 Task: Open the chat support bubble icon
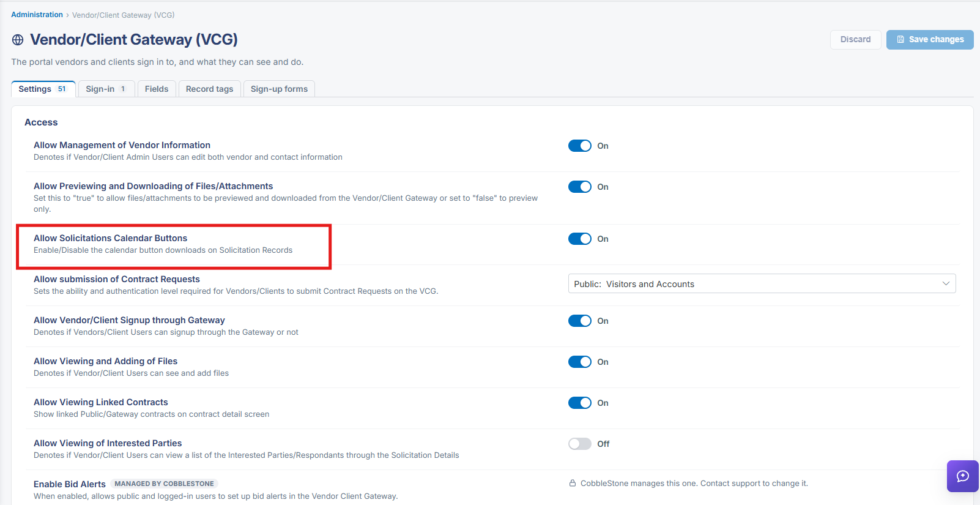pyautogui.click(x=963, y=476)
